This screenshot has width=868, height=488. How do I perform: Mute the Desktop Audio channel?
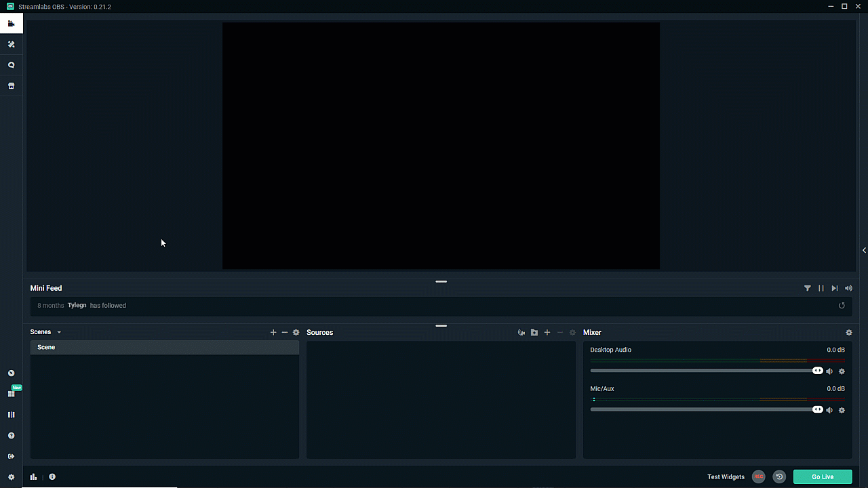829,371
